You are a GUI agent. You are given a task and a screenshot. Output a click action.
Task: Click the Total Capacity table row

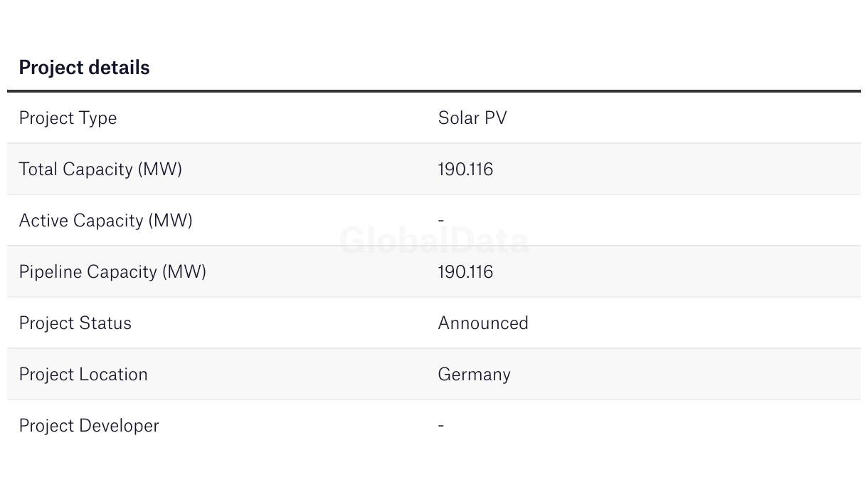pos(434,169)
